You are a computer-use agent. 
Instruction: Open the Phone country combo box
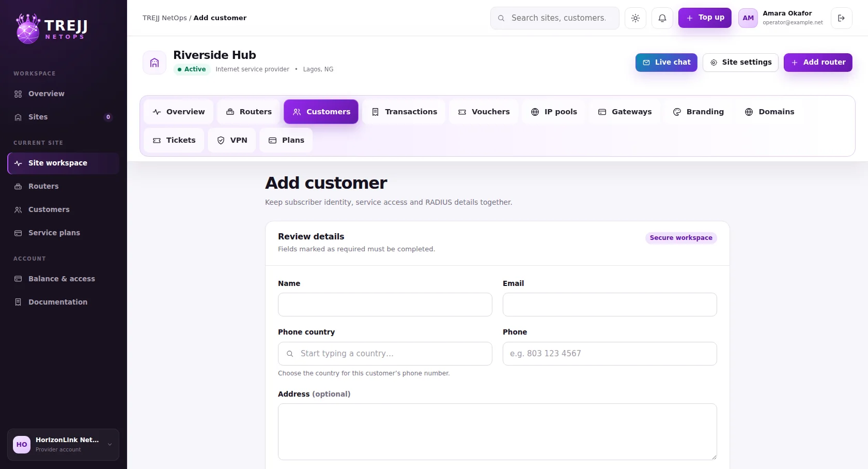pyautogui.click(x=385, y=354)
